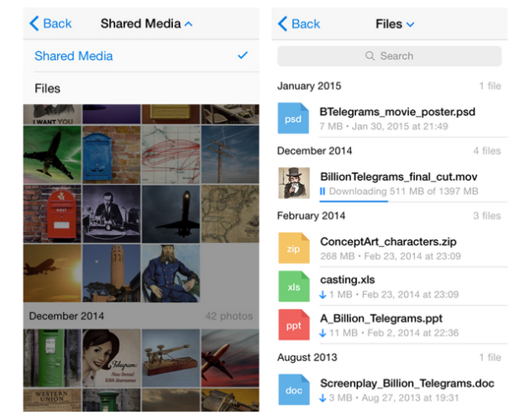This screenshot has width=530, height=420.
Task: Select the Shared Media menu option
Action: (141, 55)
